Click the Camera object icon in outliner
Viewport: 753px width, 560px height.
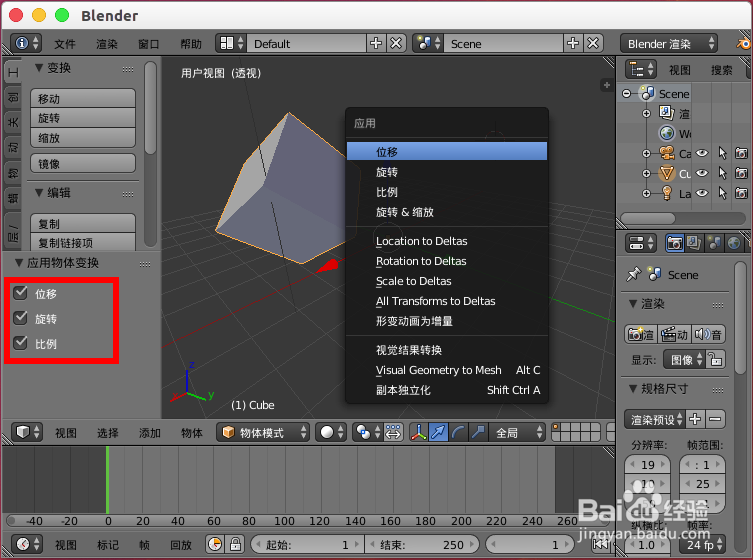[x=667, y=153]
